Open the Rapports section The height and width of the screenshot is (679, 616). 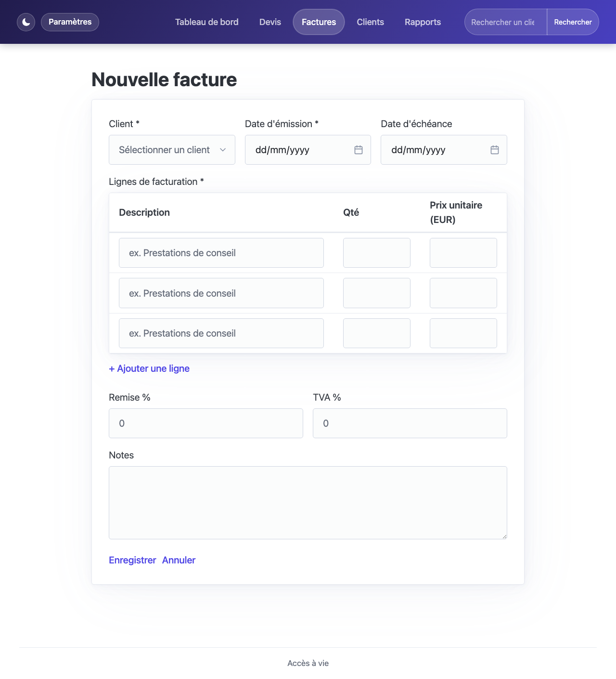(x=423, y=22)
